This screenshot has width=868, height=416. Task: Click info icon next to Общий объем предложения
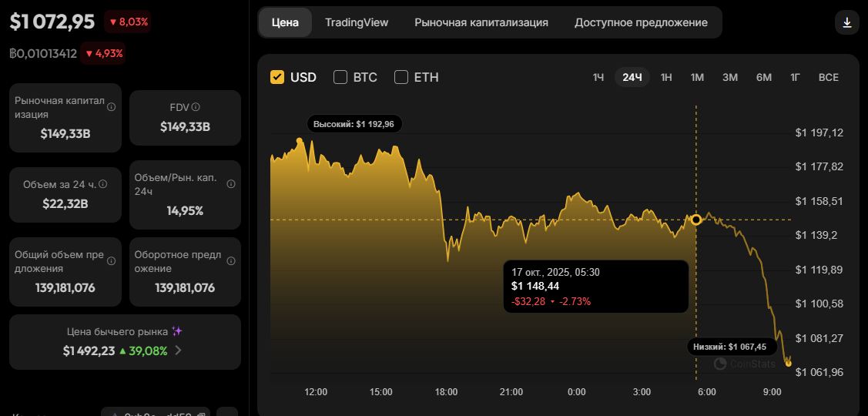click(x=111, y=261)
